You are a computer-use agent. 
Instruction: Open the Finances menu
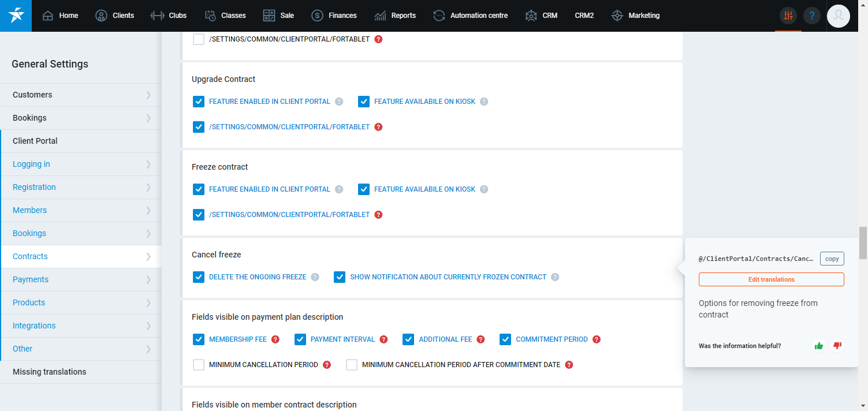334,16
